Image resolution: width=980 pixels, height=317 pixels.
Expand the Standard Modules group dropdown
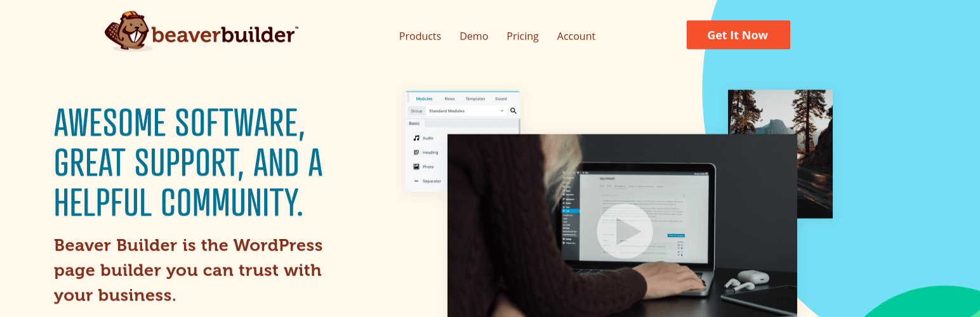[x=467, y=111]
